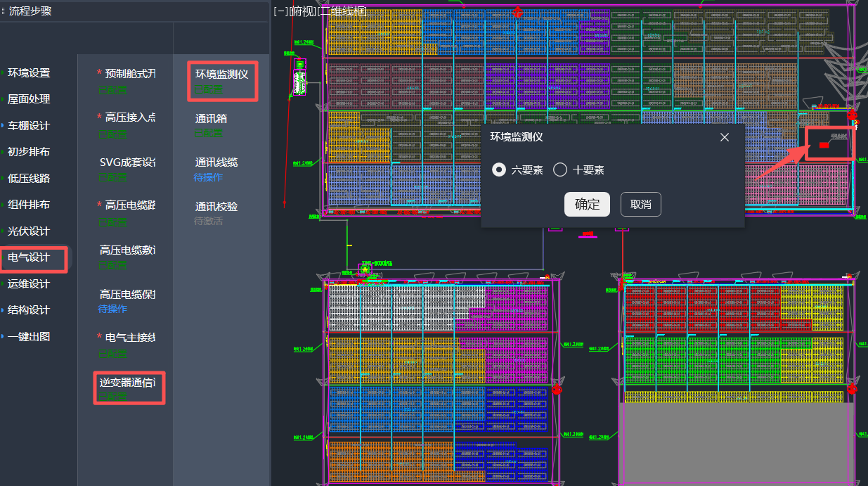The width and height of the screenshot is (868, 486).
Task: Click the [-] viewport control label
Action: click(280, 11)
